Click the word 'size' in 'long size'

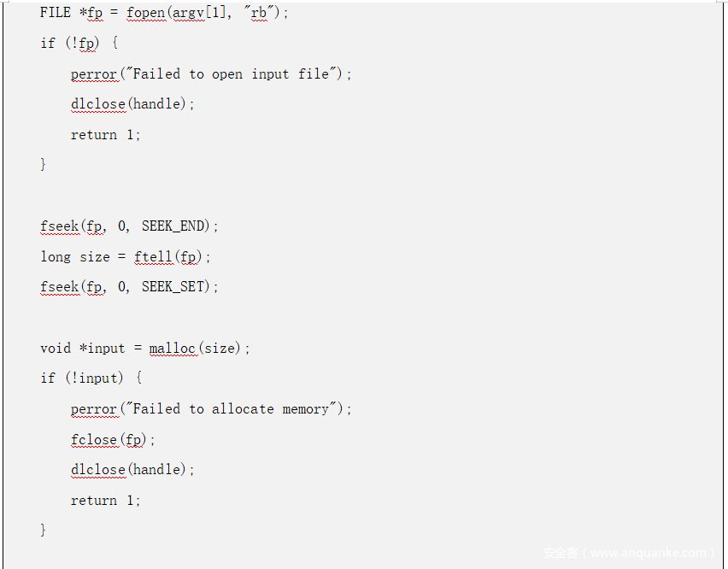pyautogui.click(x=95, y=256)
